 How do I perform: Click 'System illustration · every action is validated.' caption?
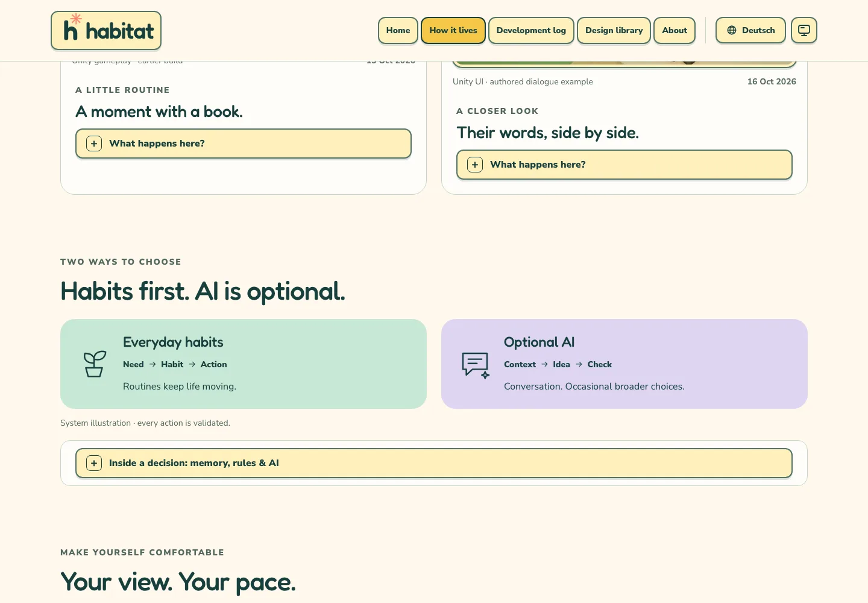coord(145,423)
